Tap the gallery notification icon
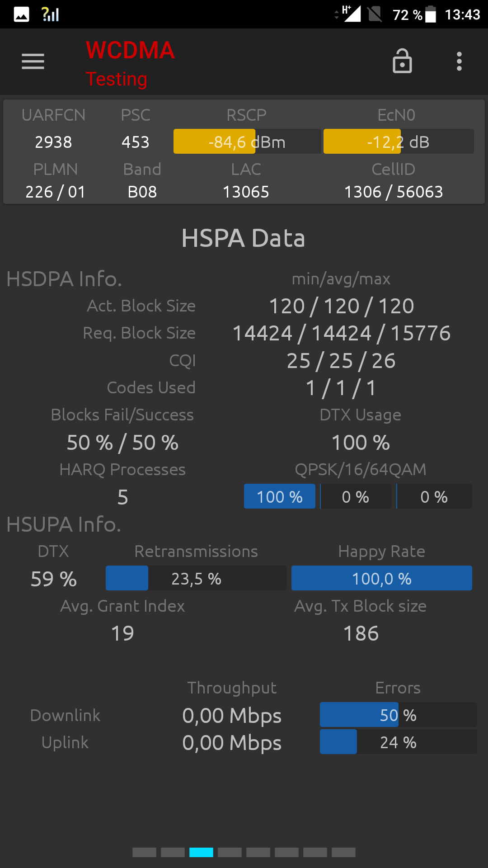The height and width of the screenshot is (868, 488). coord(21,14)
